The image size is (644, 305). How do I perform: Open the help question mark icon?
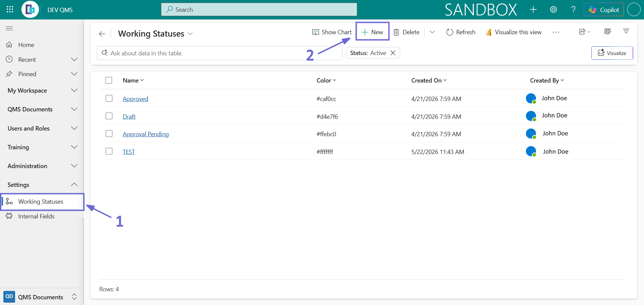[x=573, y=9]
